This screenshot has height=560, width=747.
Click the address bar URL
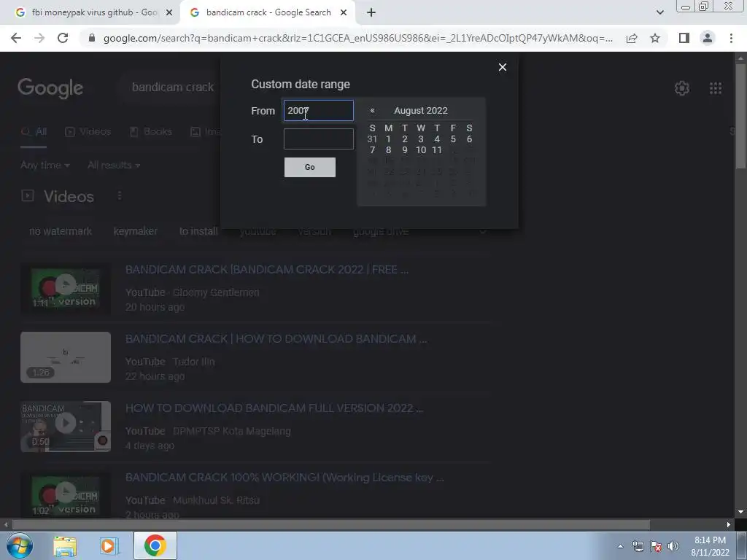(x=357, y=38)
